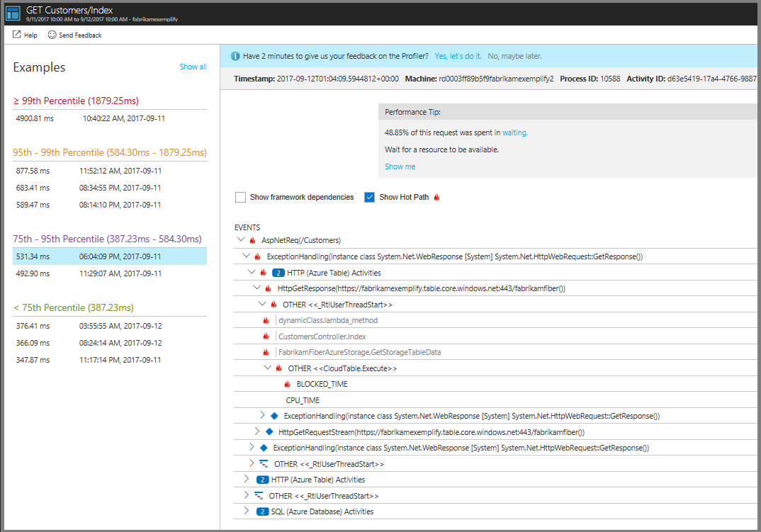Open Send Feedback in toolbar
This screenshot has width=761, height=532.
(74, 35)
